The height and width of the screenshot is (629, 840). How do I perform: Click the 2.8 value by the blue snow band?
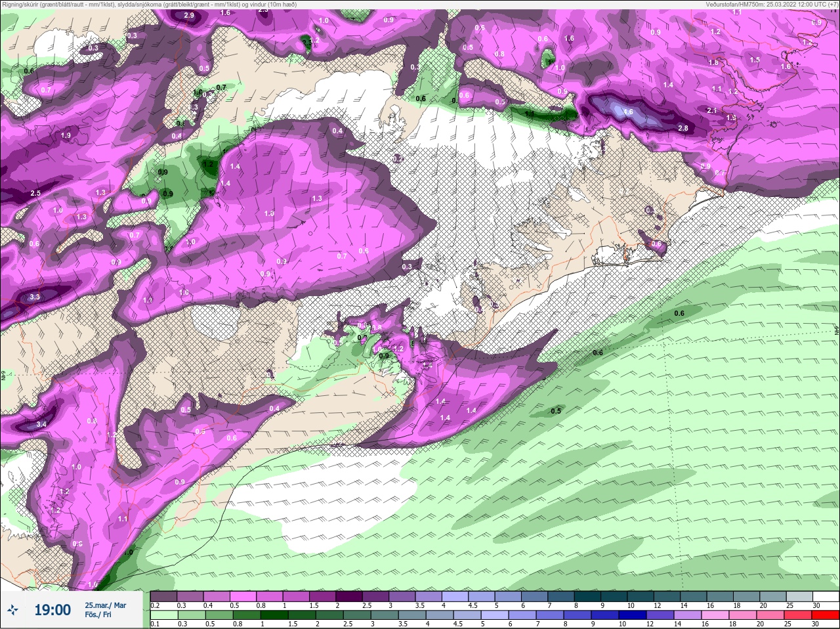click(682, 128)
